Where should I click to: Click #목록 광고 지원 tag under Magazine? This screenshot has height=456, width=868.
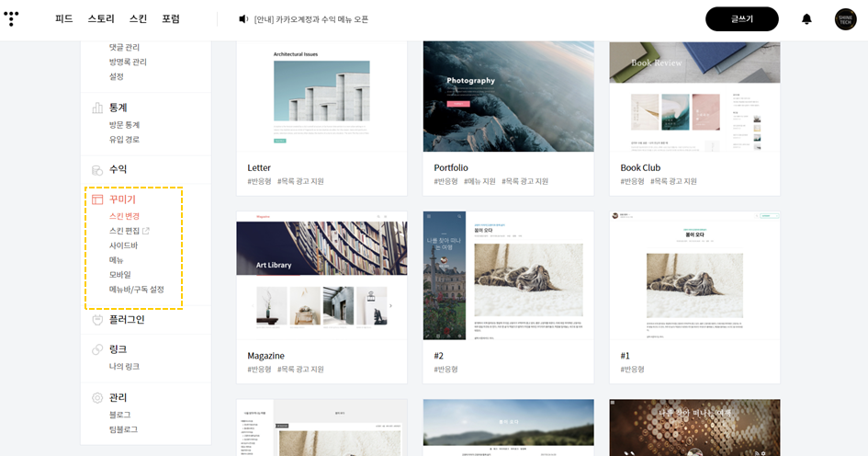(x=300, y=369)
